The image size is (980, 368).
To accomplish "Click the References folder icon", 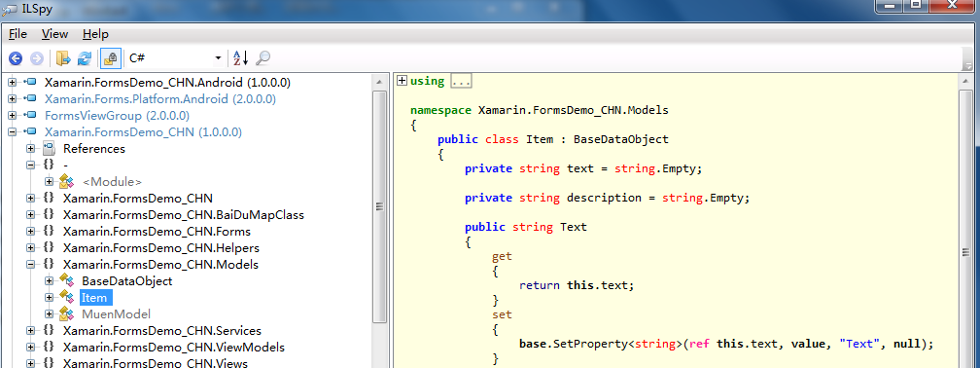I will (x=49, y=148).
